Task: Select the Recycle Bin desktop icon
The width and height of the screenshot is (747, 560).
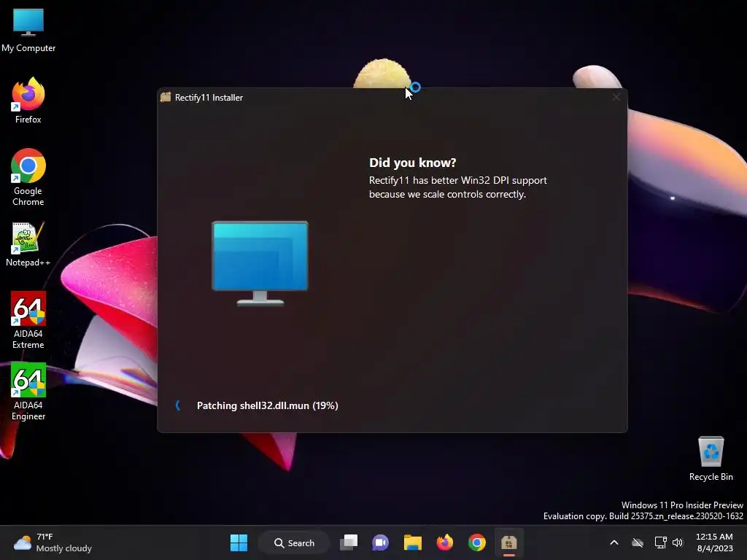Action: tap(711, 459)
